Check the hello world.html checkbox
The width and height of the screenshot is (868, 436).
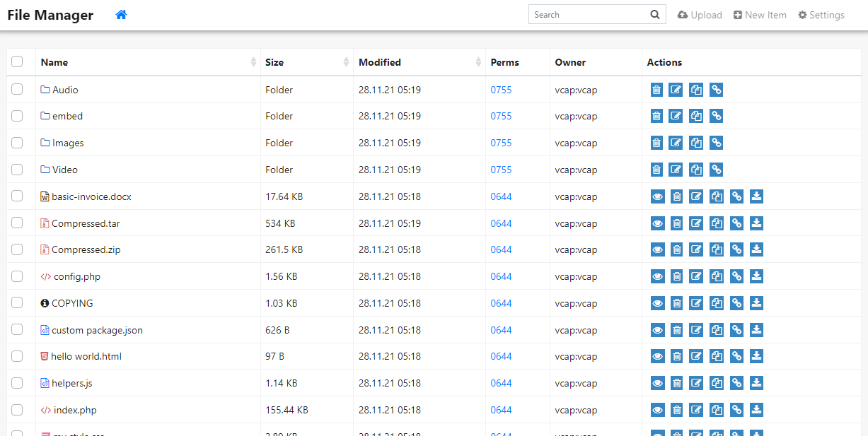click(17, 356)
